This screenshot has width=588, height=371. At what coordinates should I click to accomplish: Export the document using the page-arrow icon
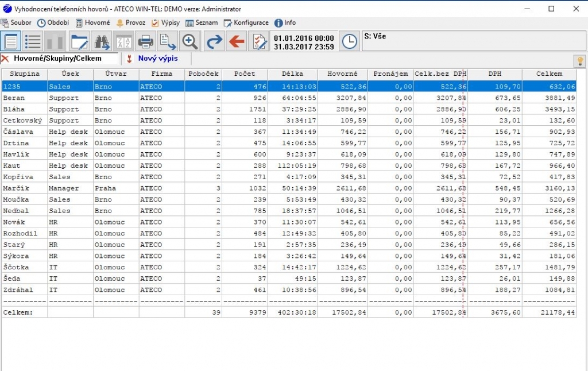click(x=168, y=41)
